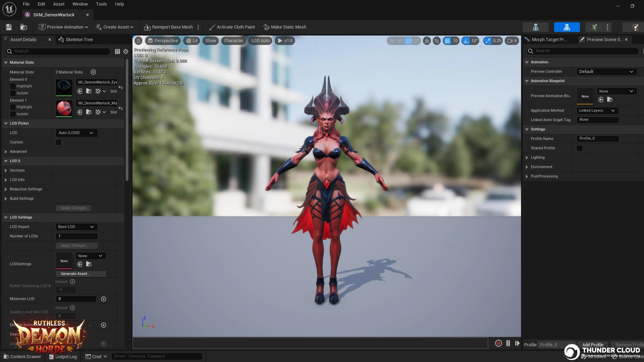Click the Record animation button
This screenshot has height=362, width=644.
[x=498, y=343]
